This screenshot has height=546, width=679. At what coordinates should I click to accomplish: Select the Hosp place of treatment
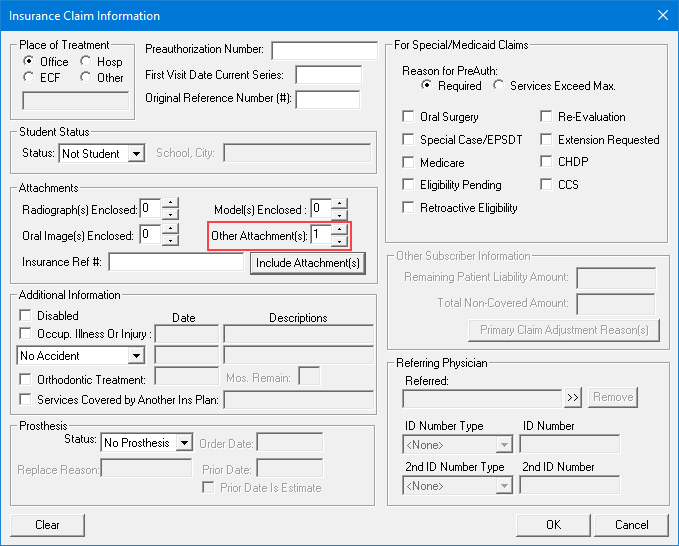[86, 61]
